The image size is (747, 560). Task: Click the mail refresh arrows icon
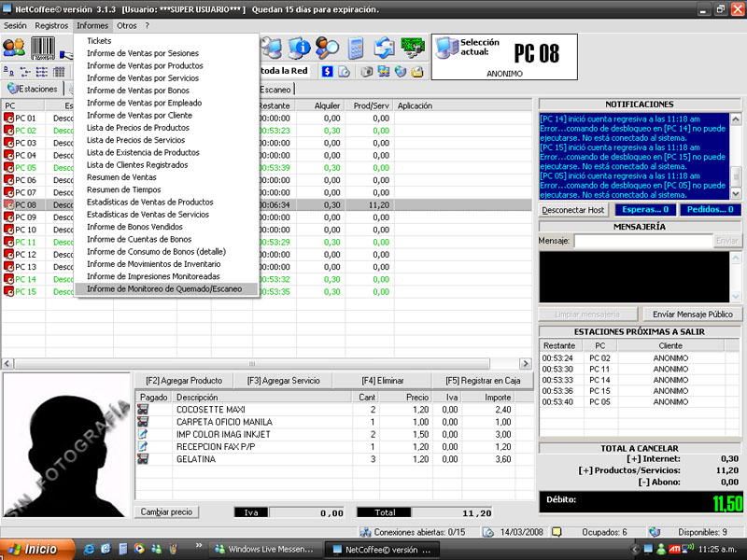pos(384,48)
